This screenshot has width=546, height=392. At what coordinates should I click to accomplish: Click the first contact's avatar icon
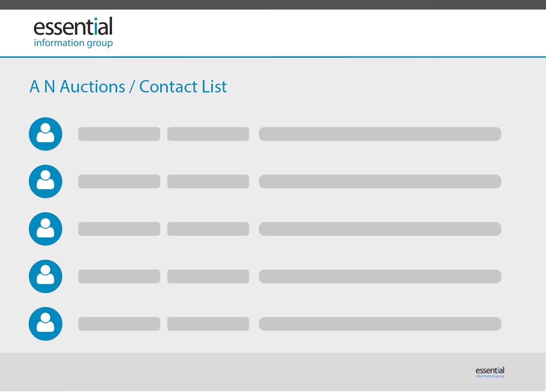click(45, 134)
